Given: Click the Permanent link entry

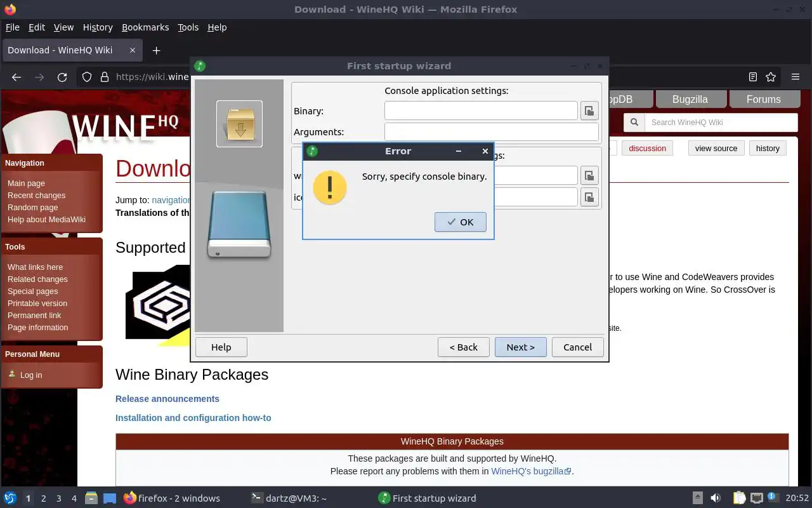Looking at the screenshot, I should point(34,316).
